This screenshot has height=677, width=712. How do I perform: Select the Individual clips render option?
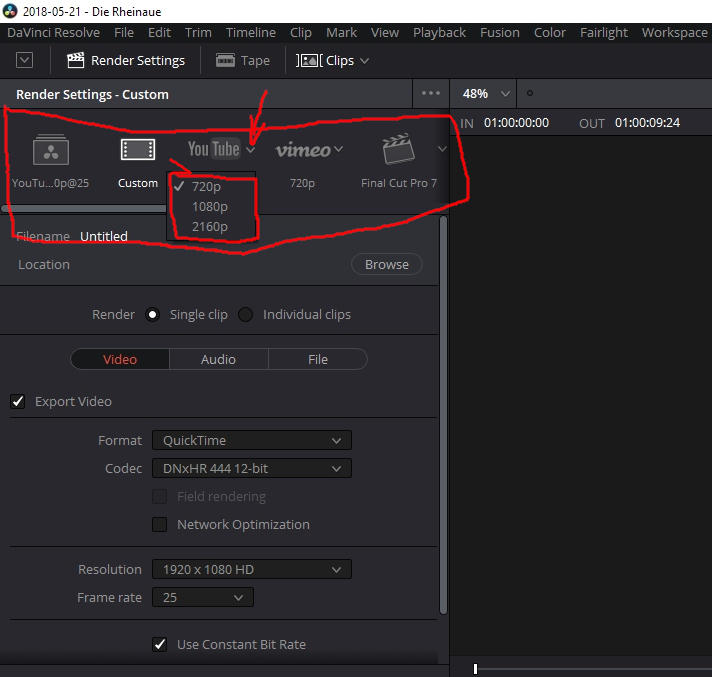[245, 315]
